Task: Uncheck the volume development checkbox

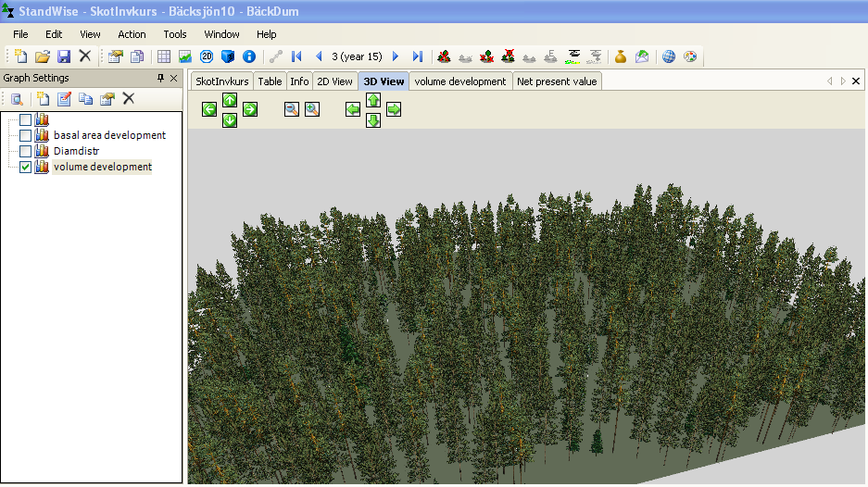Action: (x=25, y=168)
